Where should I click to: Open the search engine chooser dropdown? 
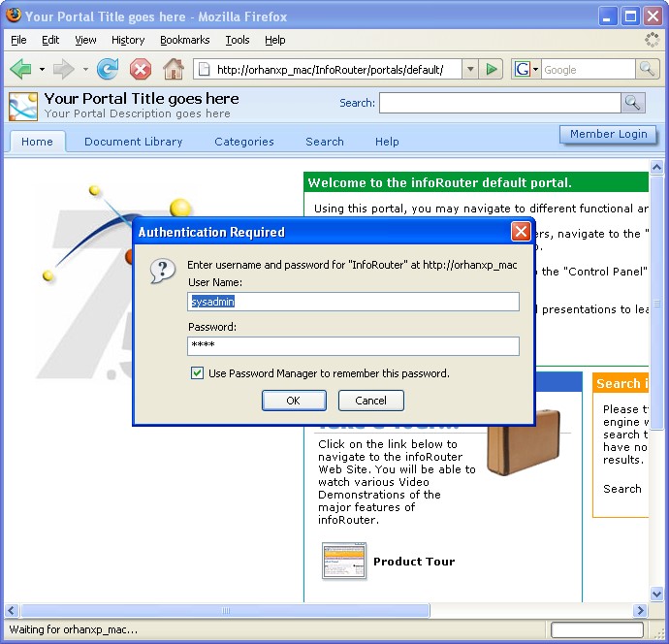pyautogui.click(x=535, y=69)
